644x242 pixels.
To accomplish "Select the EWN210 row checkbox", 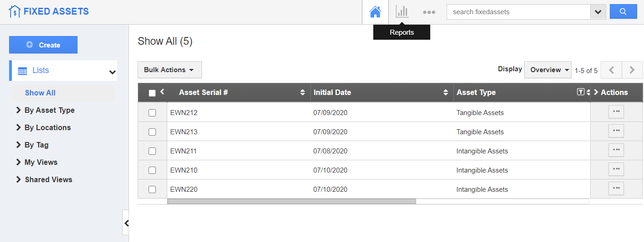I will 152,170.
